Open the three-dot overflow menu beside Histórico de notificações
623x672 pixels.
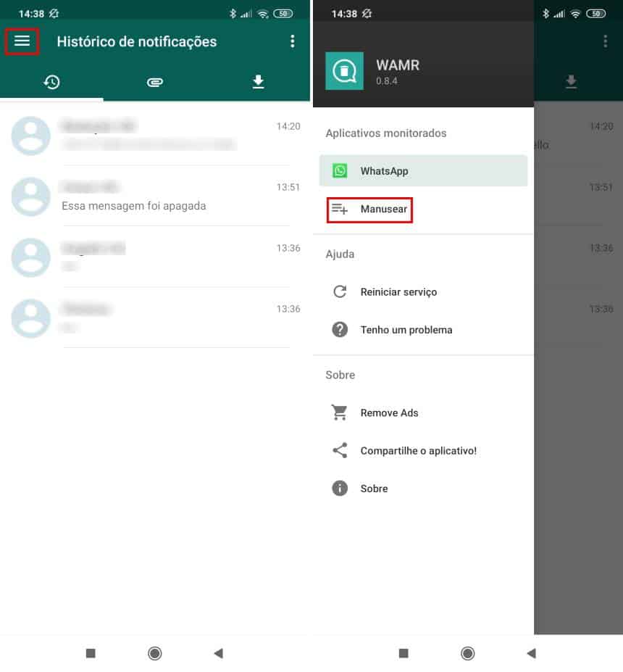point(293,41)
